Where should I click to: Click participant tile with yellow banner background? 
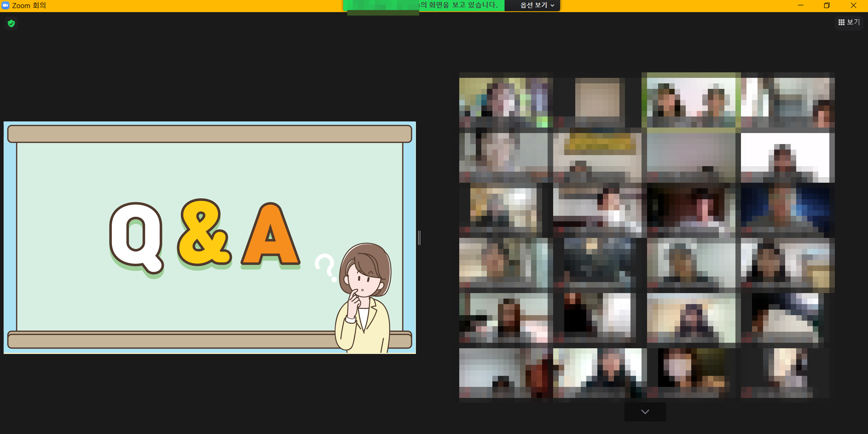pos(597,157)
